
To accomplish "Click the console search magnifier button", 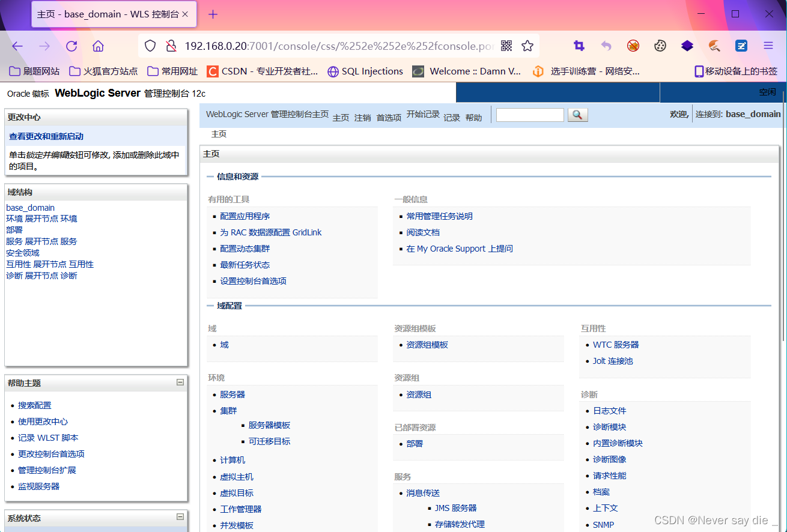I will 577,115.
